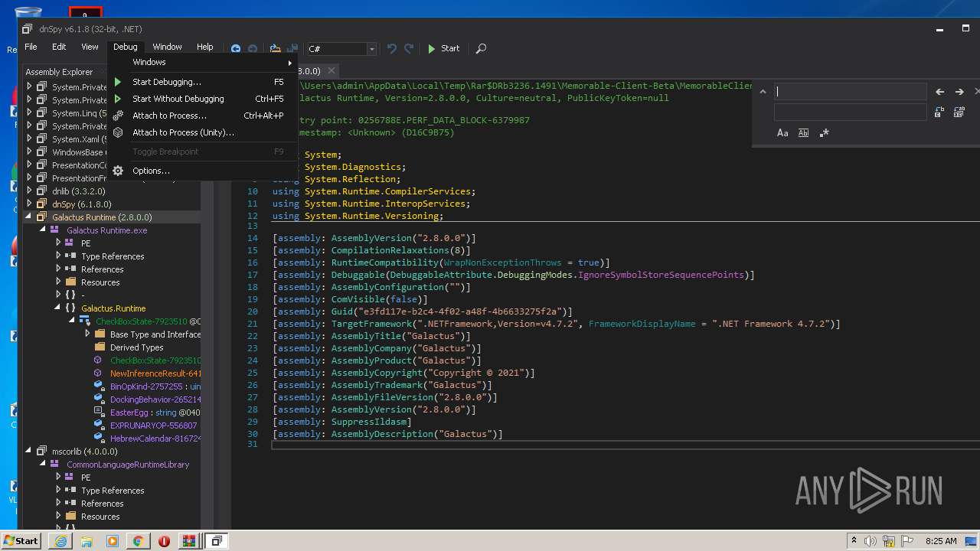Expand Base Type and Interfaces folder
Screen dimensions: 980x551
[87, 334]
